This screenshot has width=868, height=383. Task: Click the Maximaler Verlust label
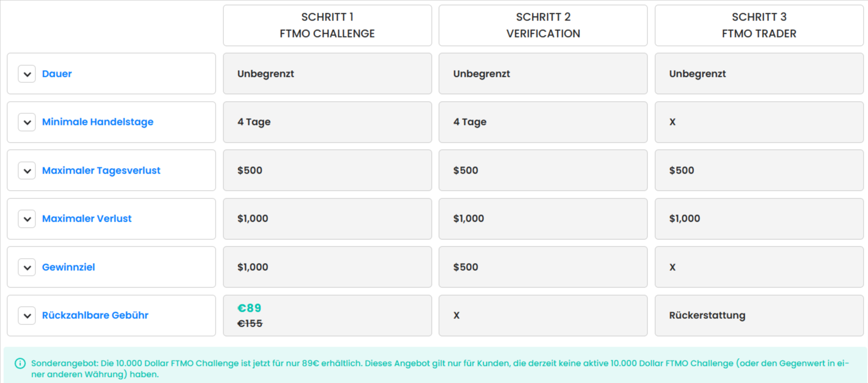point(87,219)
